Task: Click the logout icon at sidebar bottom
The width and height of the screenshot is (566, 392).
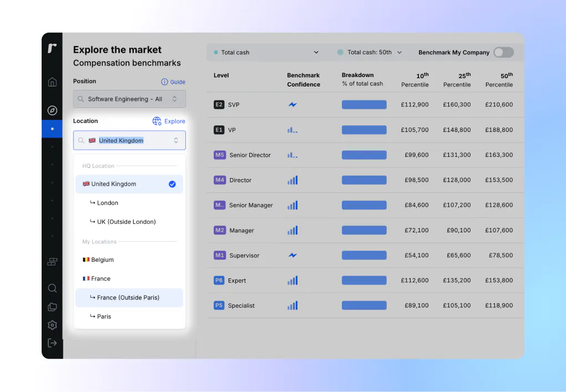Action: point(52,343)
